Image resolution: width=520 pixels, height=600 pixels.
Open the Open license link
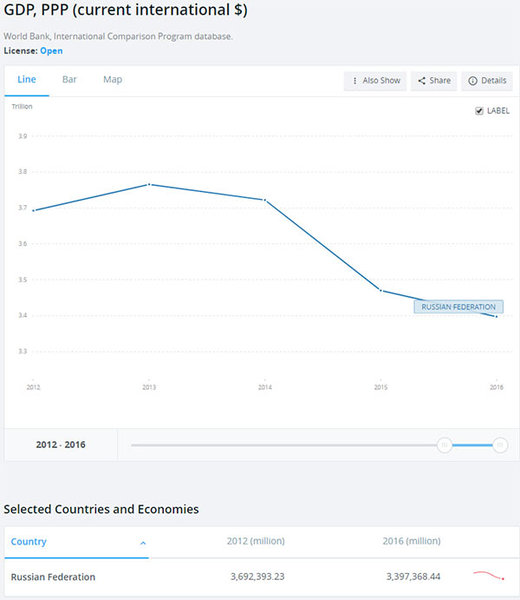point(51,51)
